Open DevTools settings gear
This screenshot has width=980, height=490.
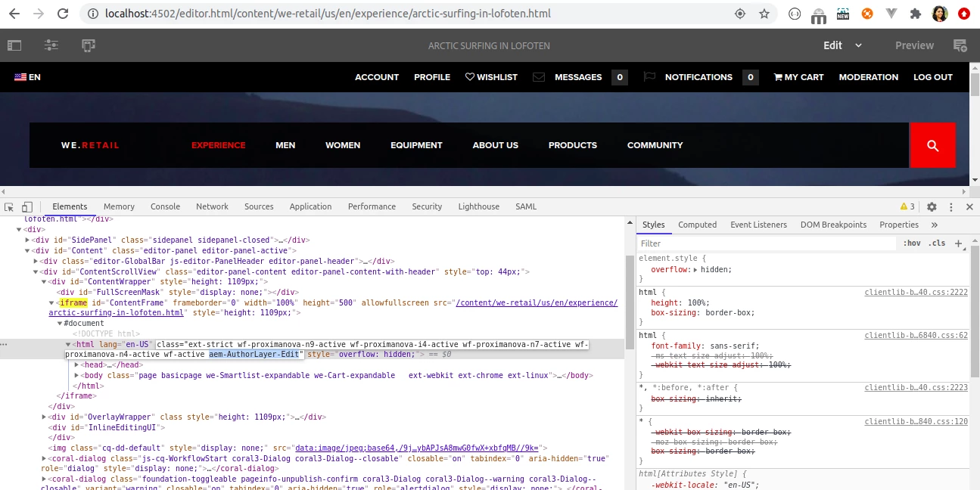tap(932, 206)
